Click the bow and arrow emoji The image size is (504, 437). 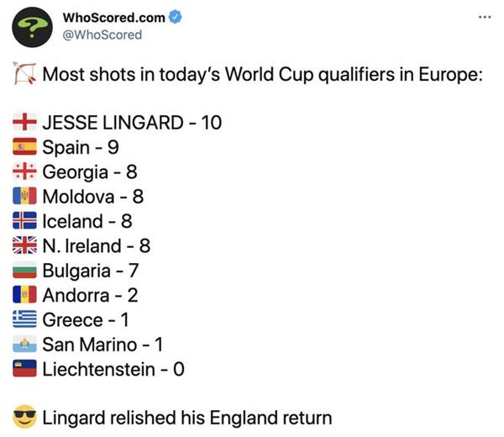(x=24, y=74)
